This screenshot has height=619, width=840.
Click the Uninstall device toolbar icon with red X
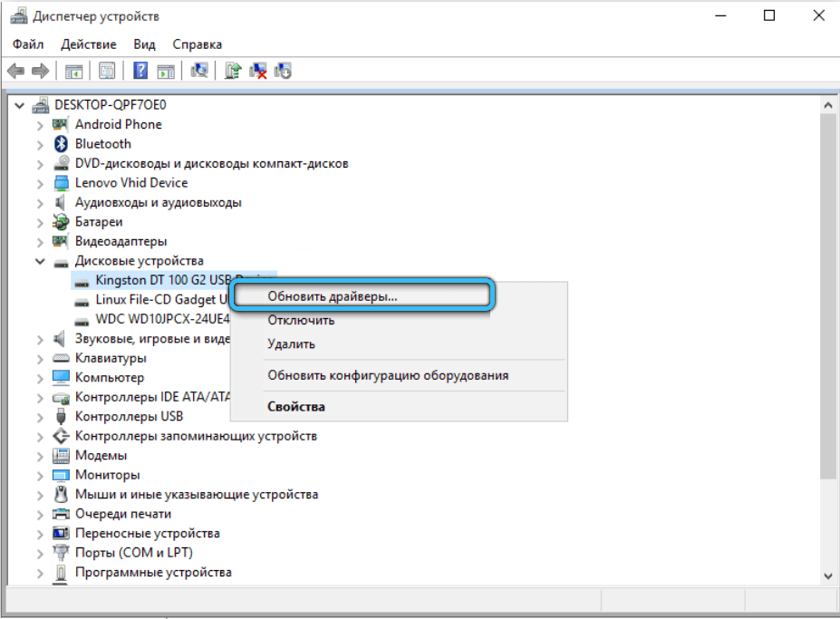(x=258, y=71)
